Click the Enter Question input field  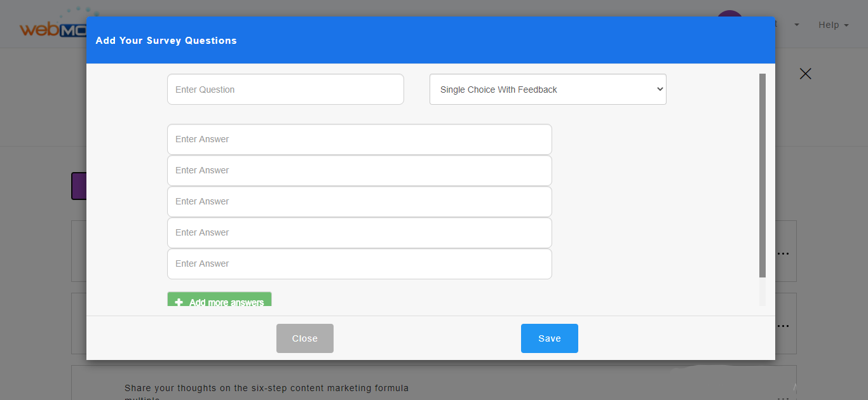pos(285,90)
